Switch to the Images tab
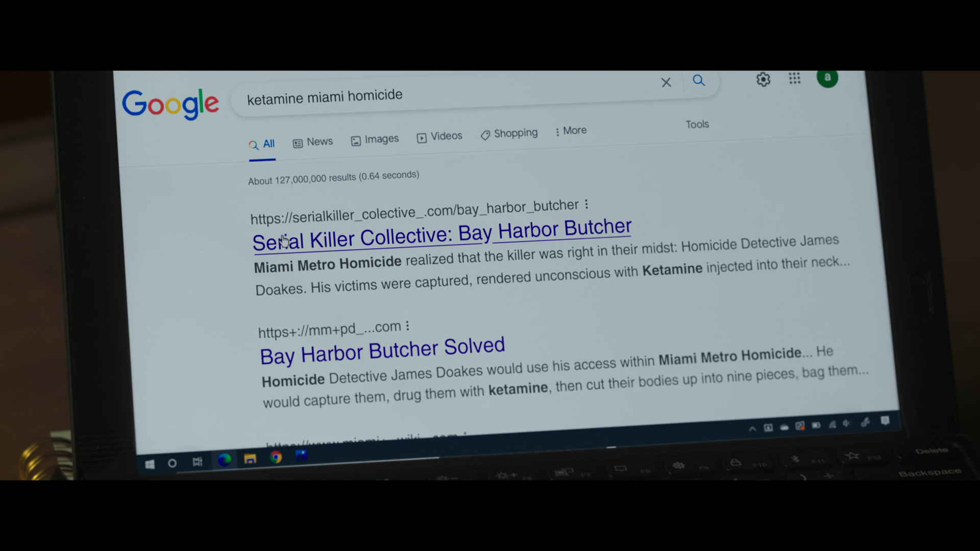Screen dimensions: 980x551 coord(375,139)
